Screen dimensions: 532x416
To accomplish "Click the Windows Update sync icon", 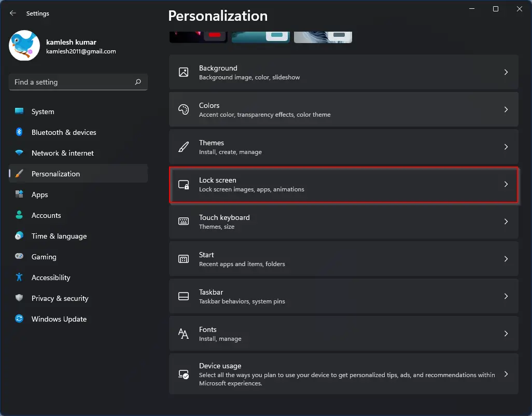I will click(19, 318).
